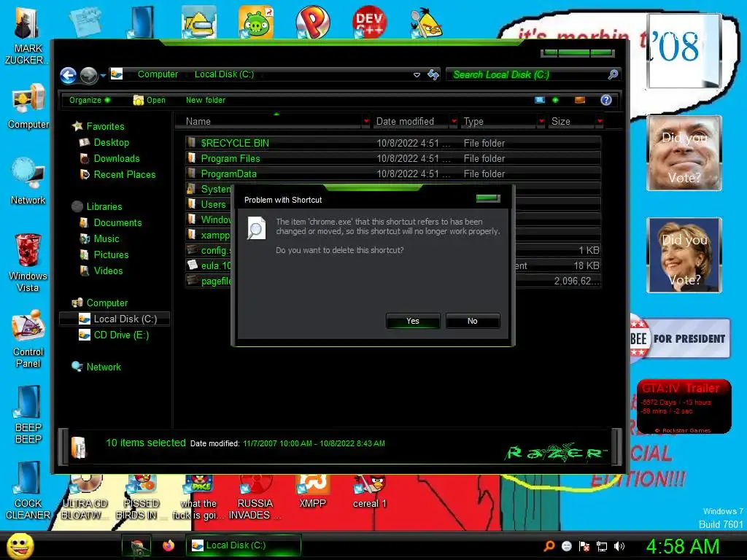This screenshot has width=747, height=560.
Task: Open the recent locations dropdown beside forward arrow
Action: 103,75
